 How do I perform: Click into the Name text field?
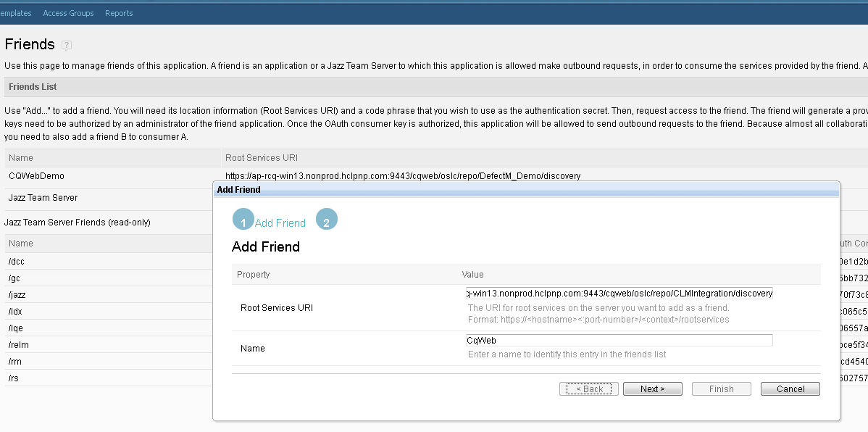point(619,340)
